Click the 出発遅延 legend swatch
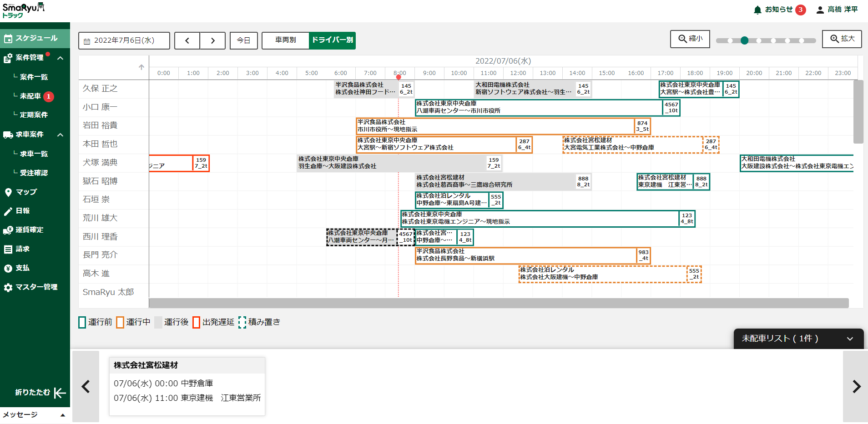868x424 pixels. pos(197,322)
